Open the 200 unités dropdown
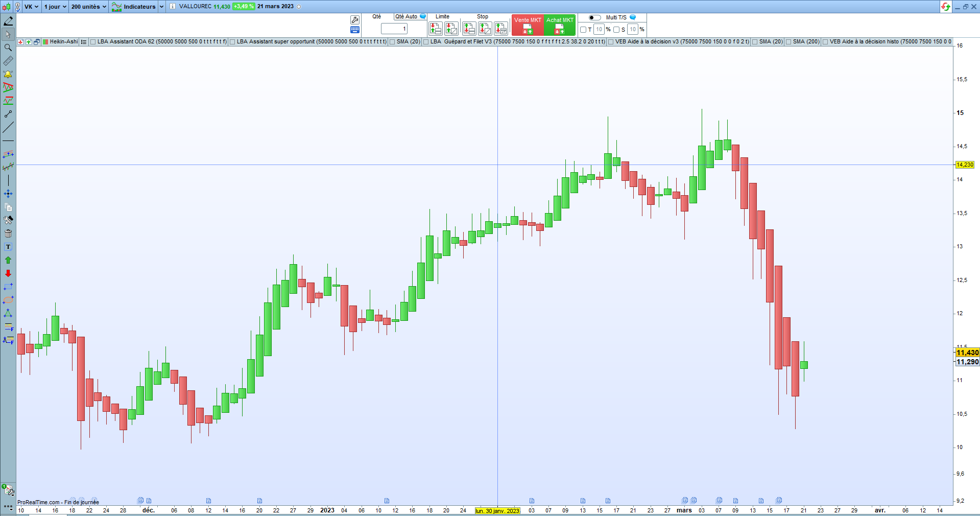 [x=89, y=7]
